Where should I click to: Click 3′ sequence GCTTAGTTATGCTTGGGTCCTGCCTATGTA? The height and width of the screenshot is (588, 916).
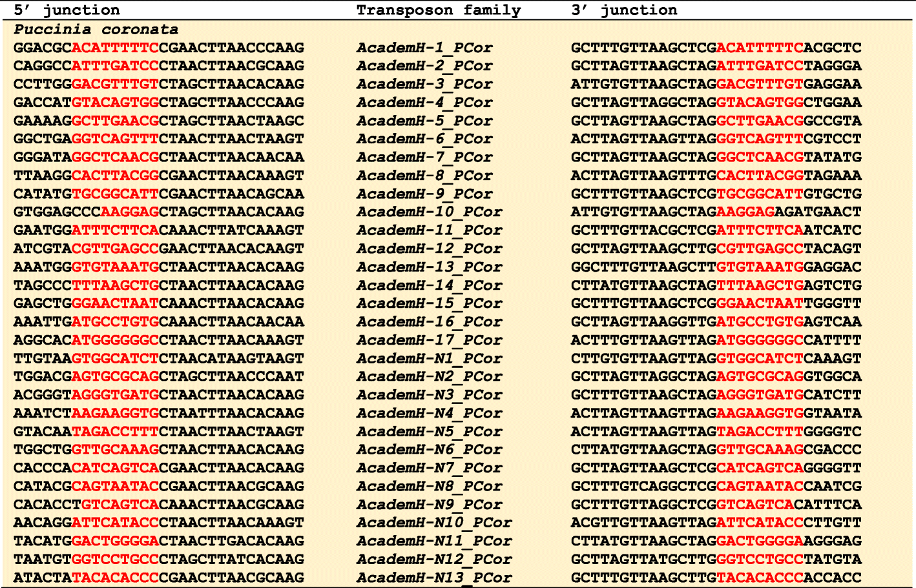pos(716,560)
